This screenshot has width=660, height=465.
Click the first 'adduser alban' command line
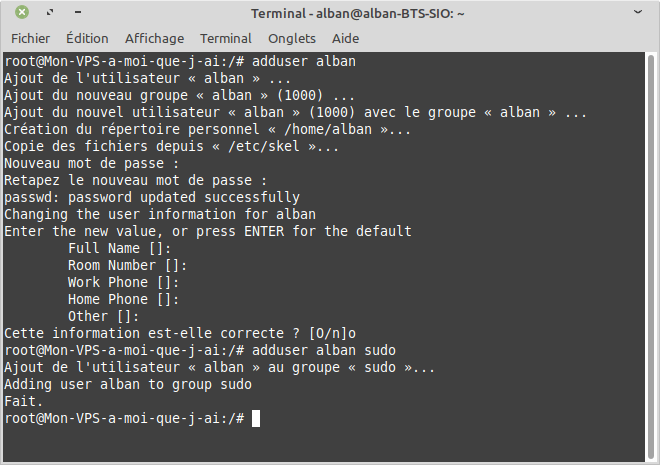click(x=180, y=61)
